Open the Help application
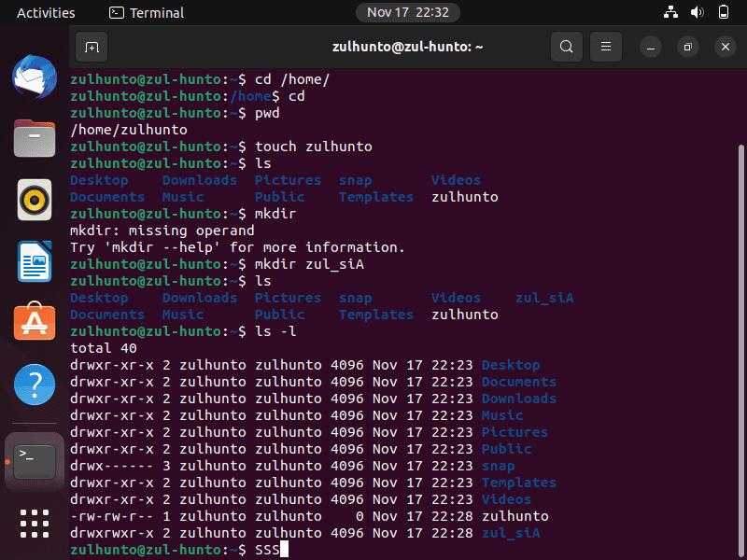Viewport: 747px width, 560px height. 35,385
